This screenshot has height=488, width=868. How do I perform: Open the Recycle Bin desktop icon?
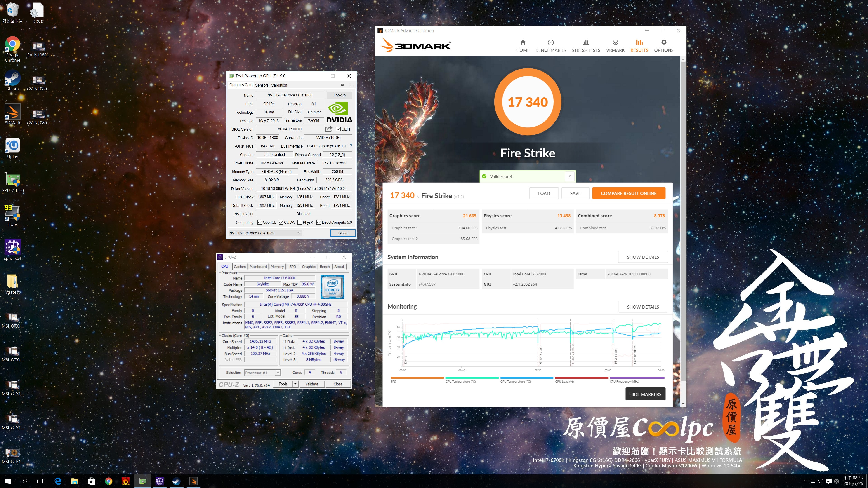click(12, 13)
